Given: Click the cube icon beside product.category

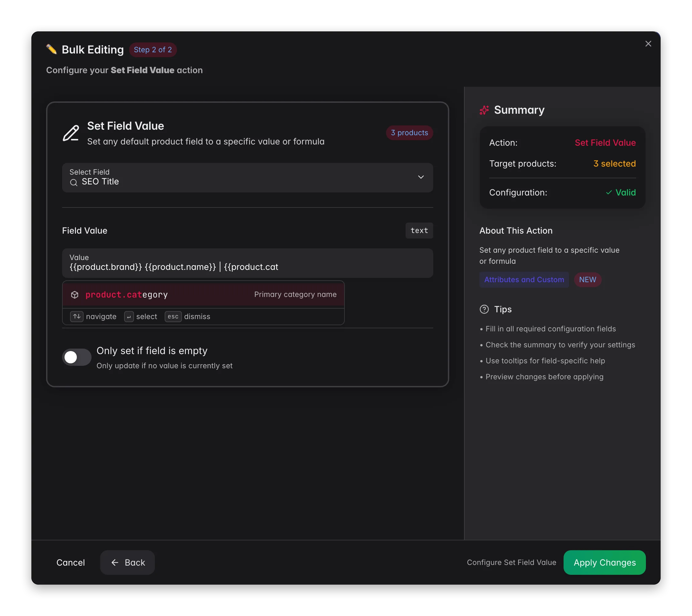Looking at the screenshot, I should (x=75, y=294).
